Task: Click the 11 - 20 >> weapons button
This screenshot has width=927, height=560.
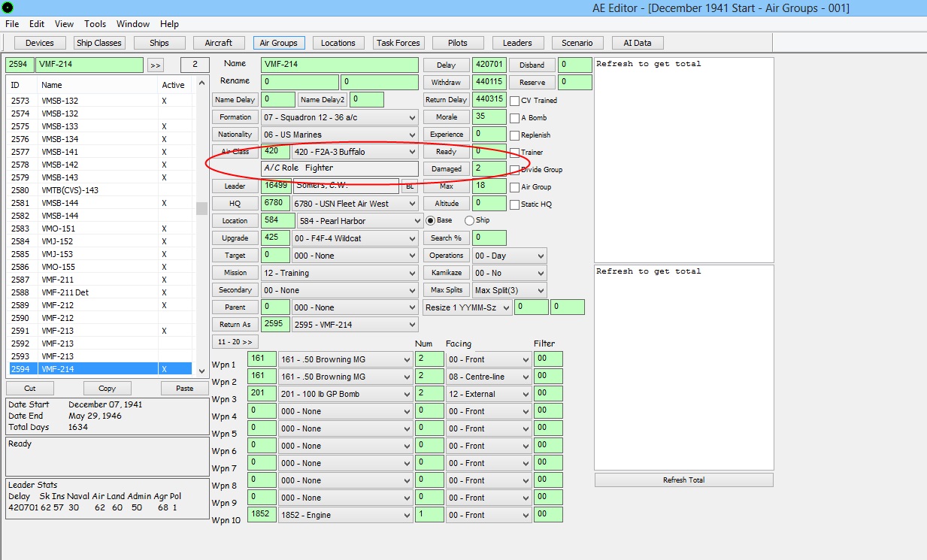Action: (x=235, y=342)
